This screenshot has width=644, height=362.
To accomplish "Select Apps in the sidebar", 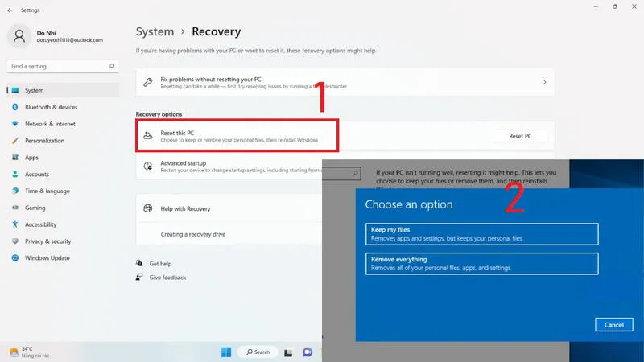I will pyautogui.click(x=31, y=158).
